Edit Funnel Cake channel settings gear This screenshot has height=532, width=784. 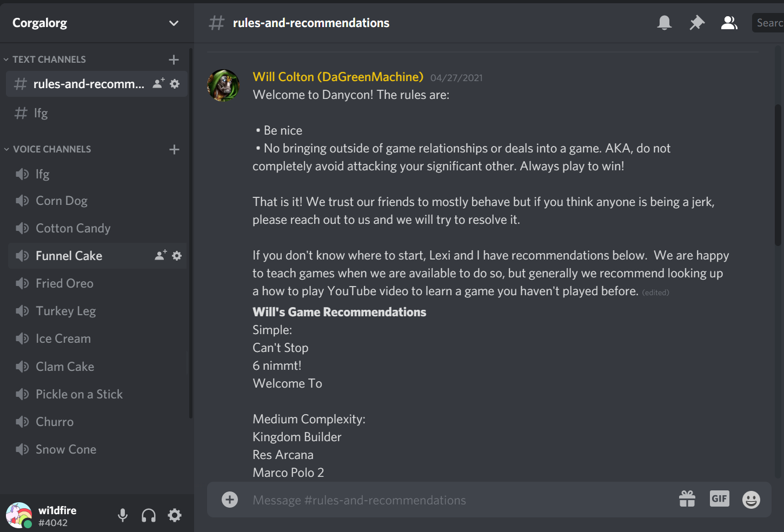[x=177, y=256]
